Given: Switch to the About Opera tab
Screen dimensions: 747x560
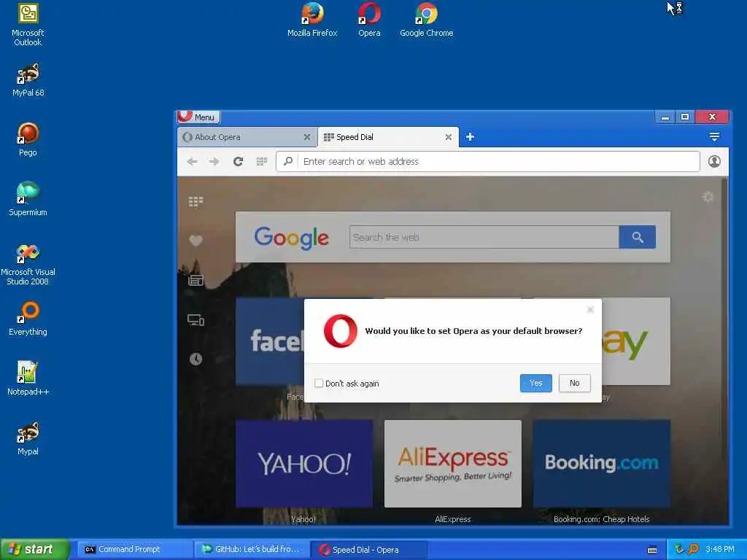Looking at the screenshot, I should 241,137.
